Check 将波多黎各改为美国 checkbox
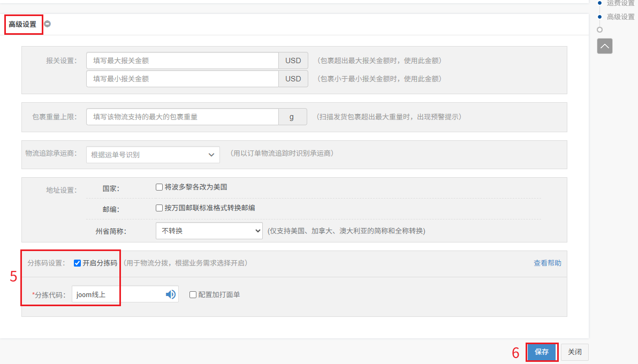The height and width of the screenshot is (364, 638). 159,187
